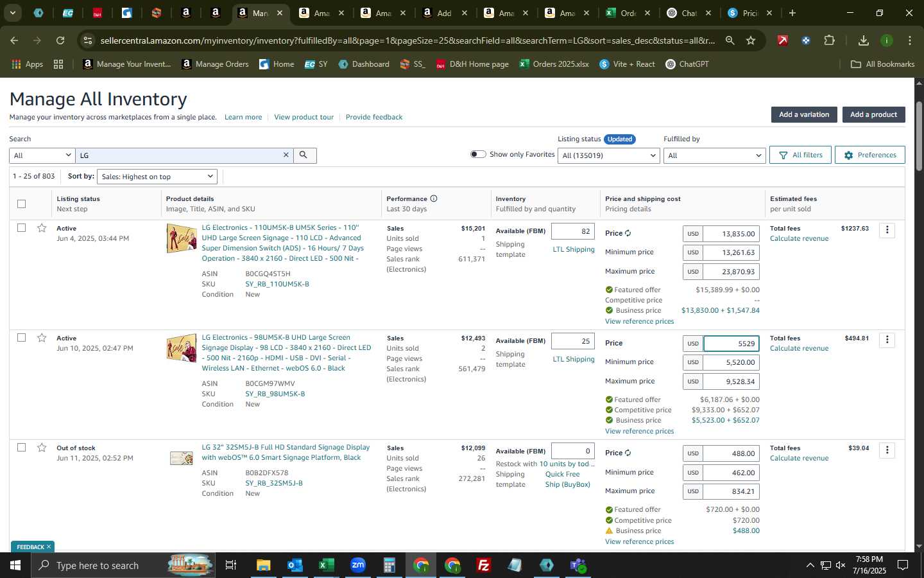Click the ASIN text B0CGM97WMV
Screen dimensions: 924x578
point(270,383)
